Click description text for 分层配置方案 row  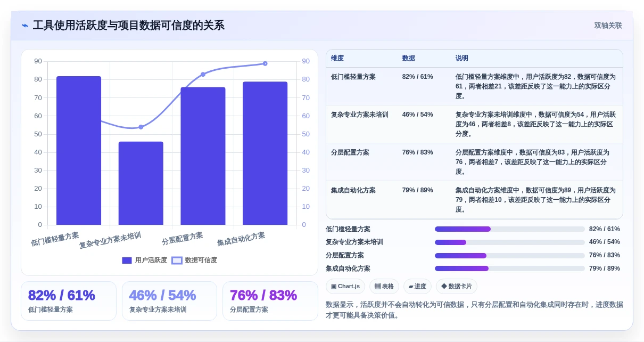click(532, 162)
